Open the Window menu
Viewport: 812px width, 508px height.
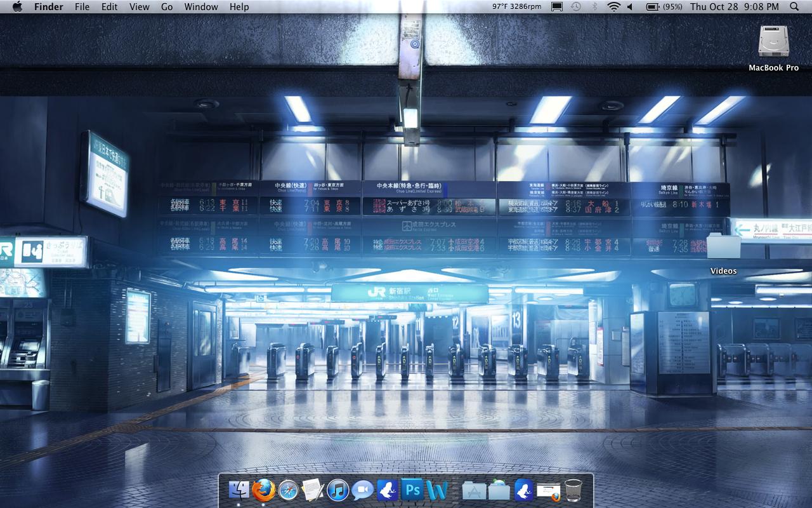coord(201,6)
